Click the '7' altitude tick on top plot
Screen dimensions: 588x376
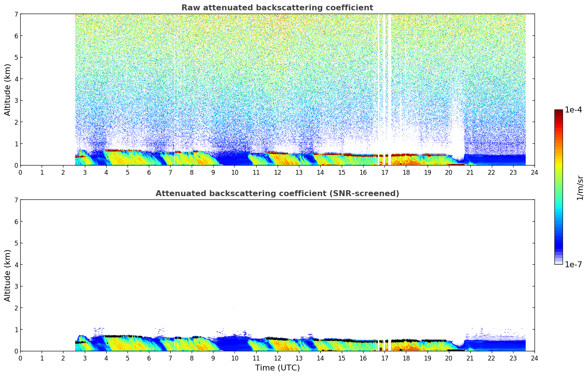(16, 14)
